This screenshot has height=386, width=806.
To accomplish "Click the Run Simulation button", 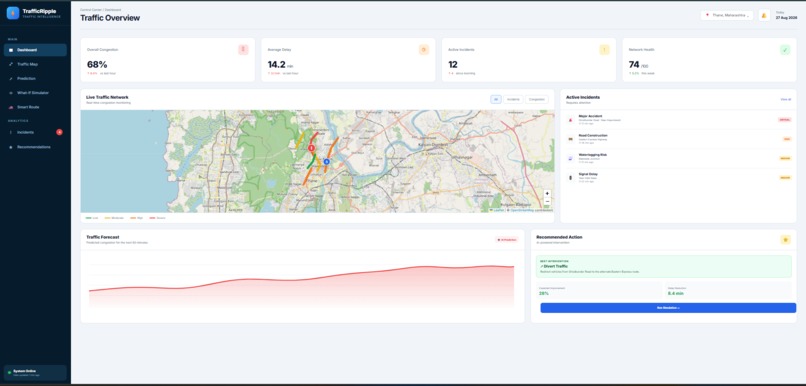I will 668,308.
